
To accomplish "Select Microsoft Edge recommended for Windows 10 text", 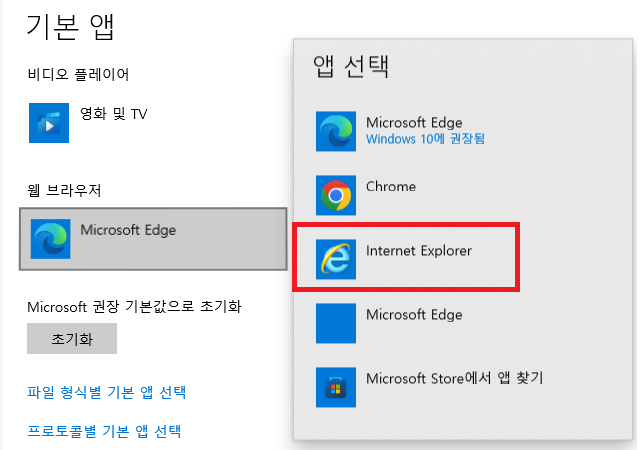I will point(414,122).
